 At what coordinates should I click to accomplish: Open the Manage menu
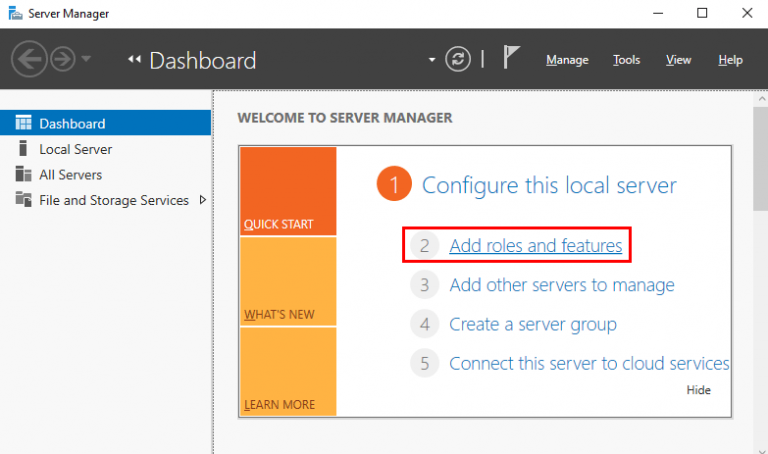567,60
